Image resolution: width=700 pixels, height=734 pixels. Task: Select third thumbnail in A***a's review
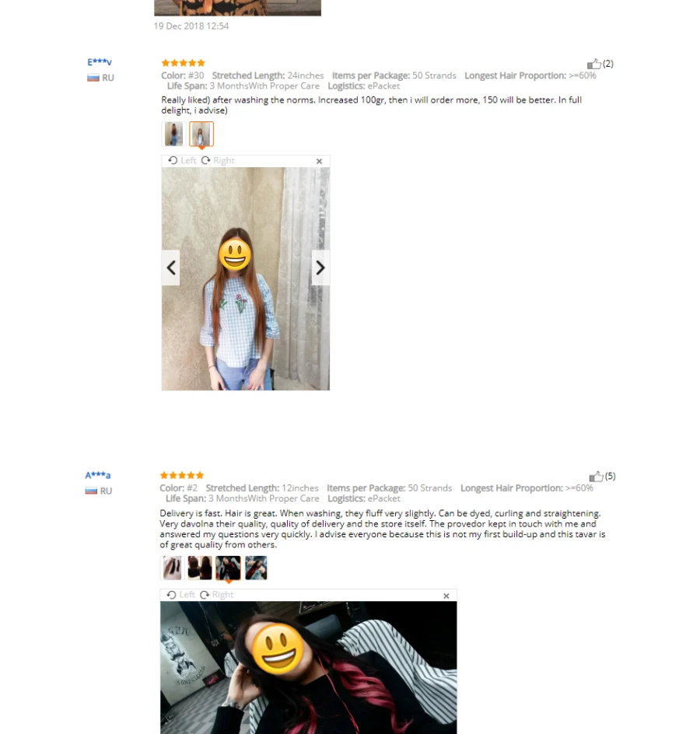228,568
